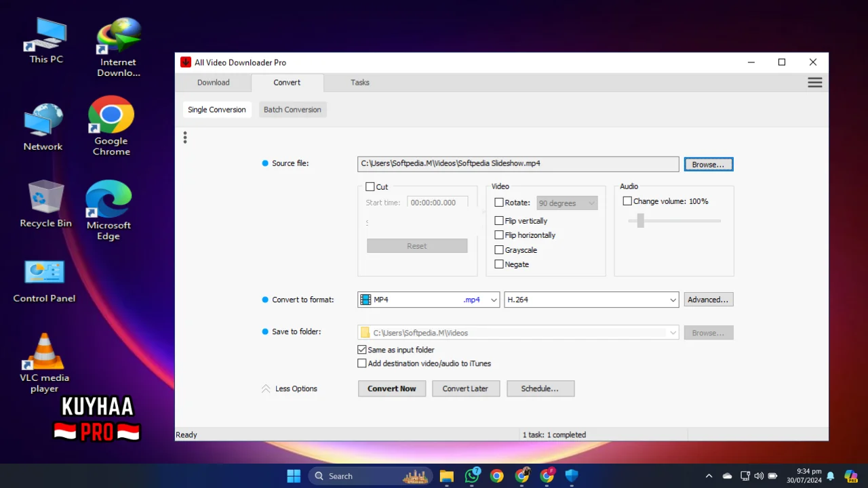Collapse with Less Options
Viewport: 868px width, 488px height.
(290, 389)
